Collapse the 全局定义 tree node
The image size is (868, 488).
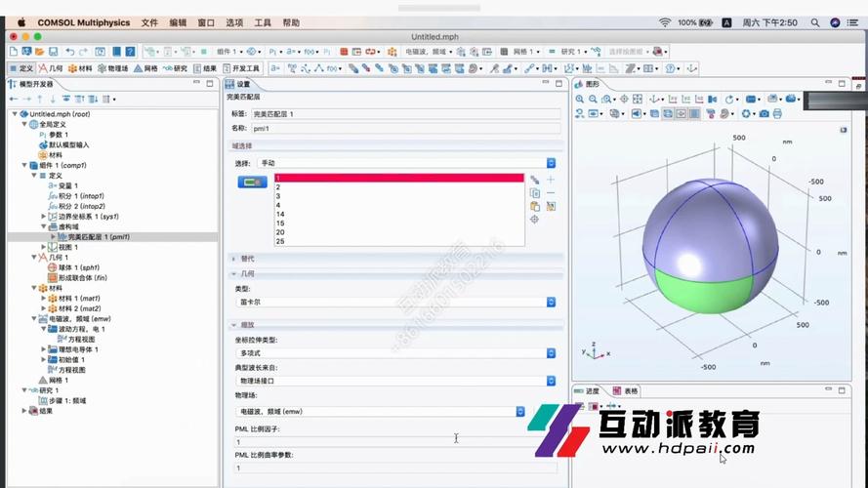click(x=24, y=125)
